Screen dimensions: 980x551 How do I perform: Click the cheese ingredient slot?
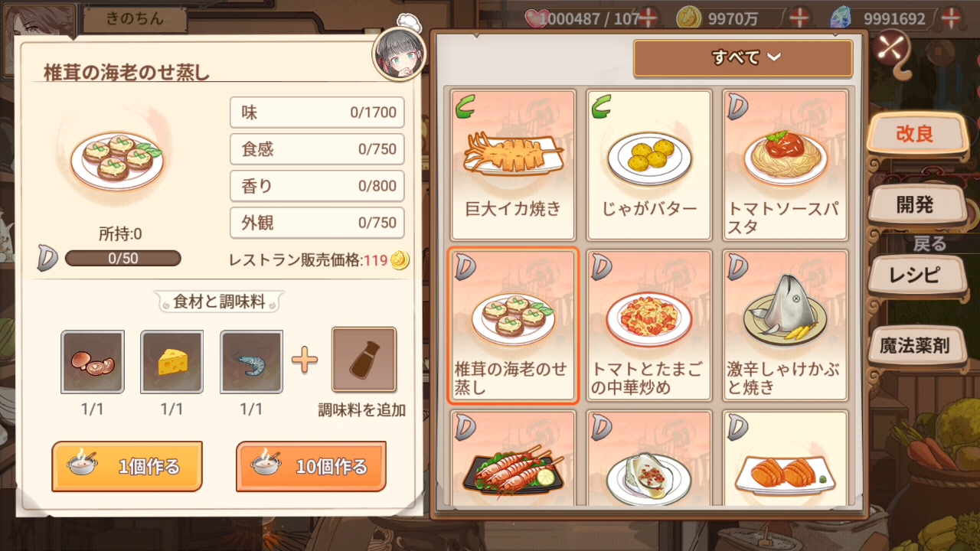[172, 362]
